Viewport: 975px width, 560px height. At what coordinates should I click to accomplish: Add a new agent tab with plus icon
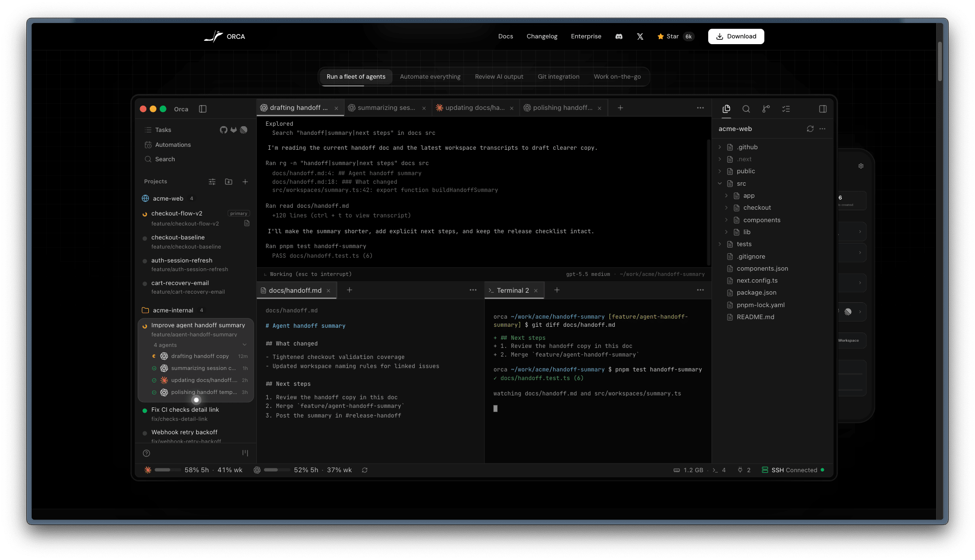click(x=620, y=108)
